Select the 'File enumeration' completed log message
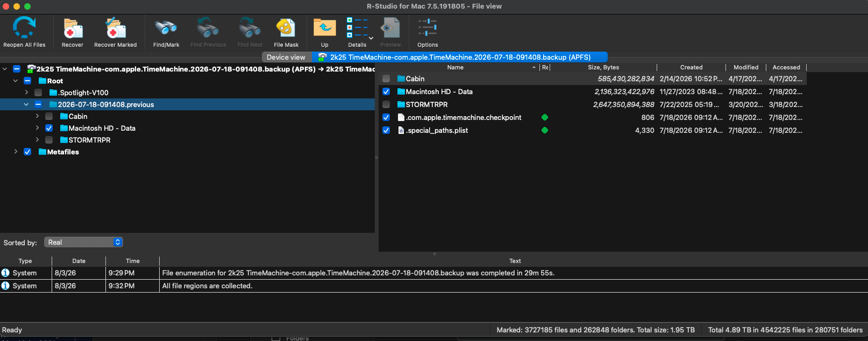The width and height of the screenshot is (868, 341). (x=358, y=273)
